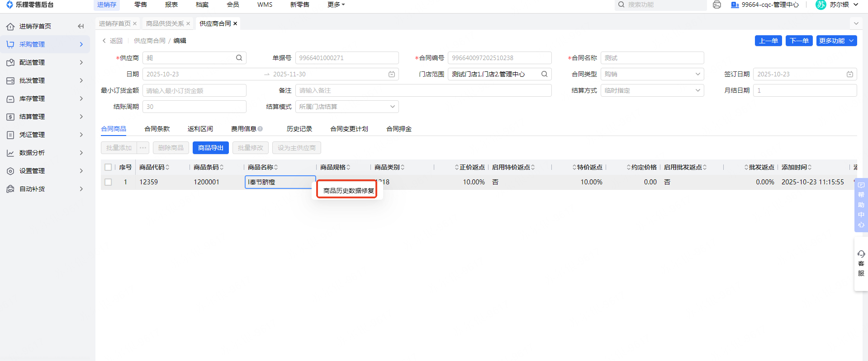Screen dimensions: 868x361
Task: Open the 新零售 top menu
Action: click(x=300, y=5)
